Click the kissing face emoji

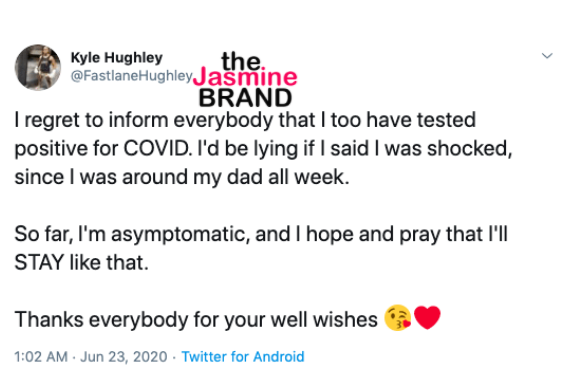click(x=397, y=318)
